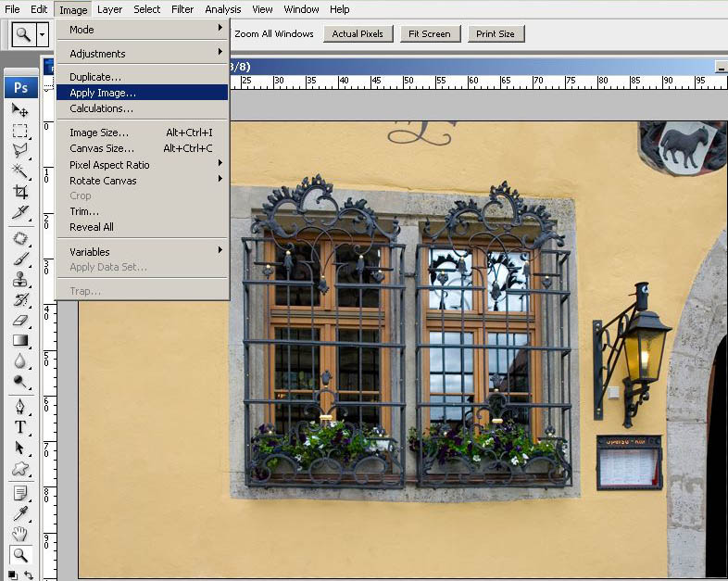
Task: Select the Polygonal Lasso tool
Action: click(19, 150)
